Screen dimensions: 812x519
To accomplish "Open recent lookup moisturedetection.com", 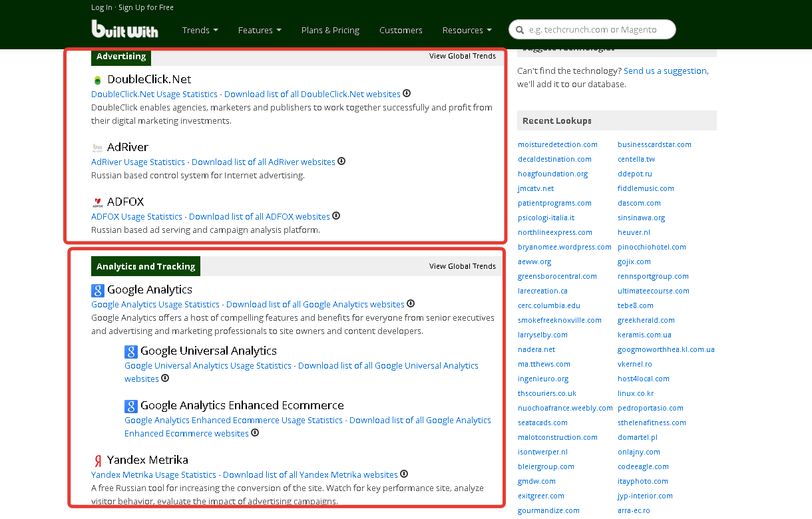I will (557, 144).
